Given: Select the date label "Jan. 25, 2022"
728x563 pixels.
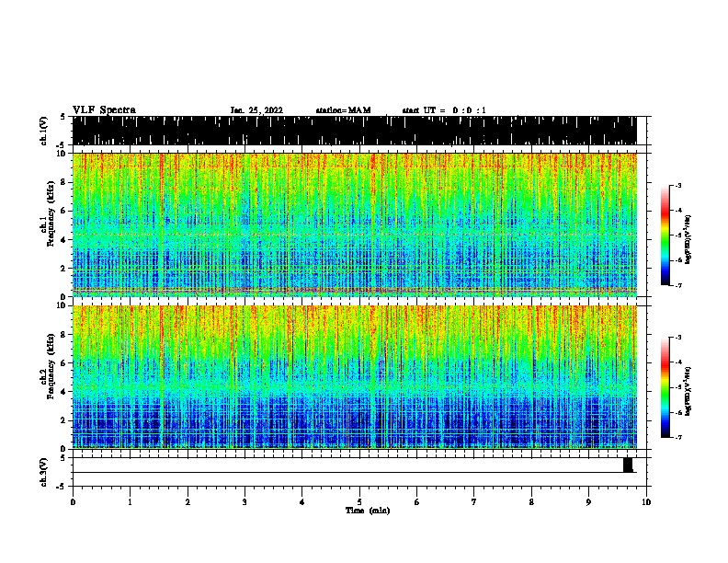Looking at the screenshot, I should click(x=256, y=110).
